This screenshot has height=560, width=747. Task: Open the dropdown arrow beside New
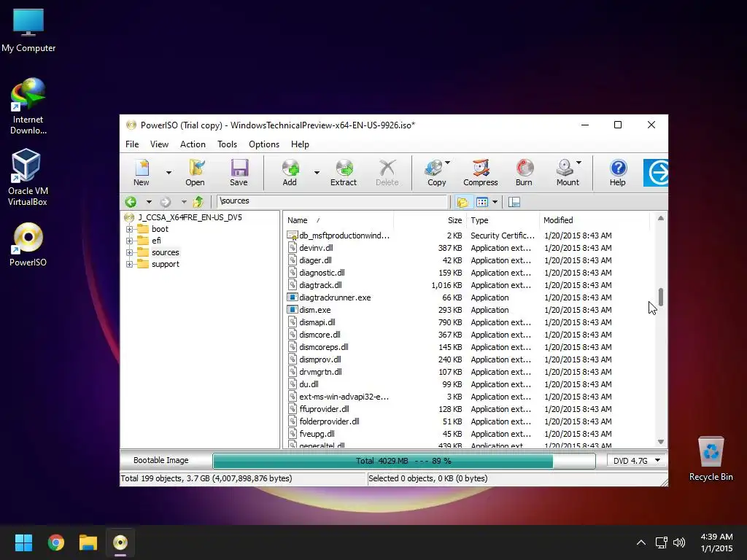pos(169,172)
